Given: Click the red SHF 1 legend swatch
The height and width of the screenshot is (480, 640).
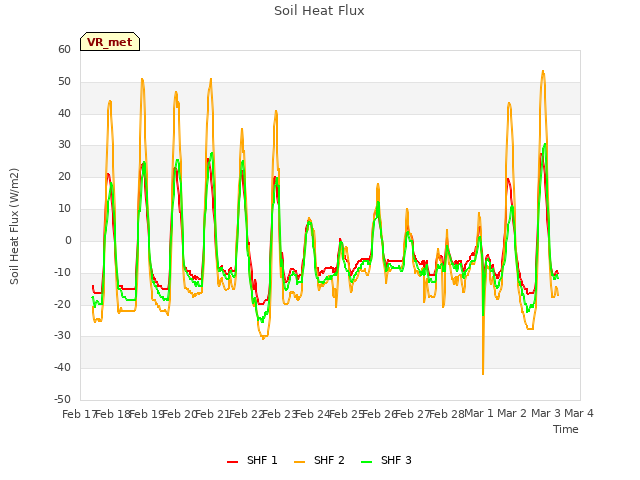Looking at the screenshot, I should point(233,462).
